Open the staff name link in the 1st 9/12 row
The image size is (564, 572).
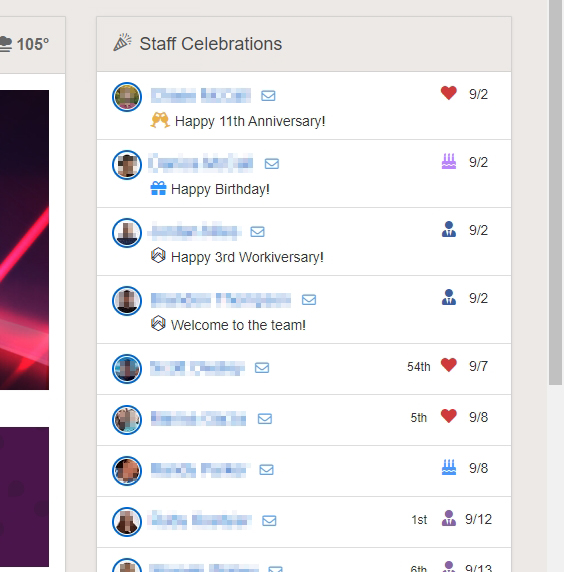pos(200,520)
